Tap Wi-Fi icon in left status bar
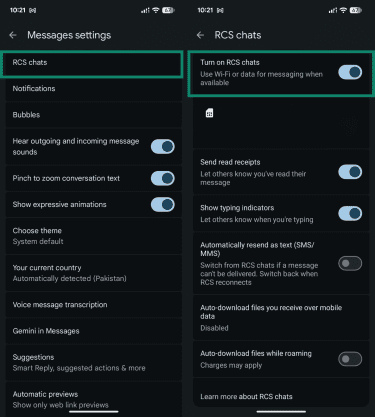 click(x=156, y=10)
